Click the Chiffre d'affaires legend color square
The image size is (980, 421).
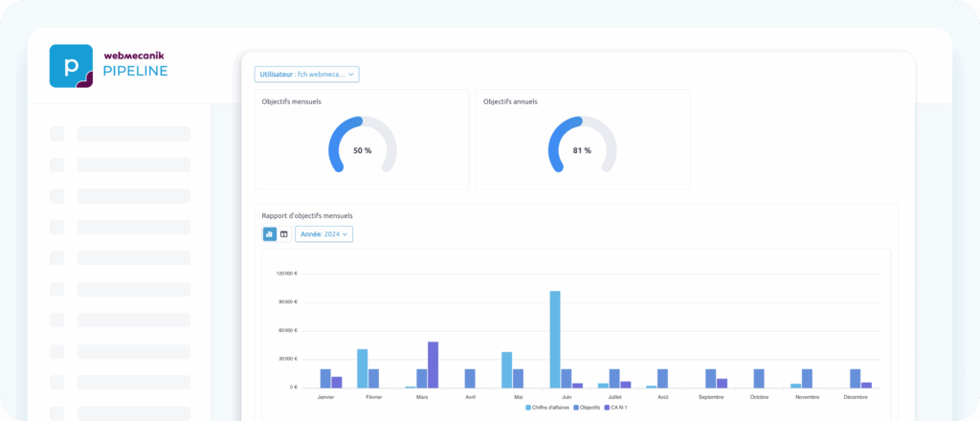(x=528, y=407)
